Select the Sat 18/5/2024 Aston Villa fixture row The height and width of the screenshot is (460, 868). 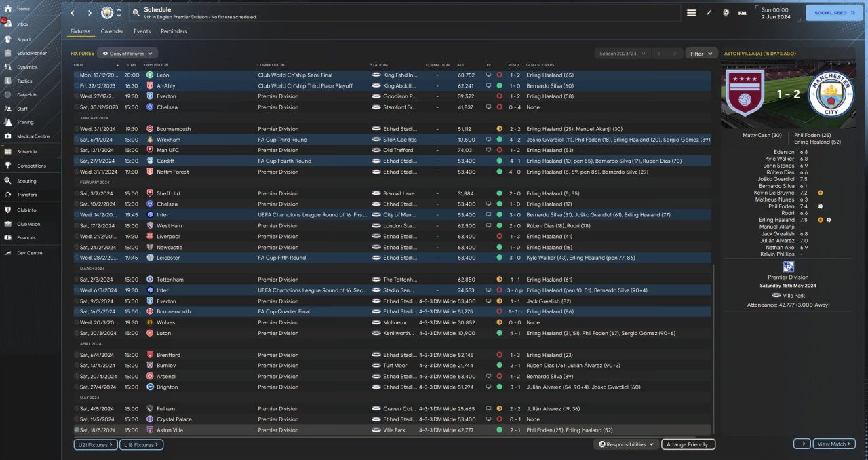click(x=392, y=430)
